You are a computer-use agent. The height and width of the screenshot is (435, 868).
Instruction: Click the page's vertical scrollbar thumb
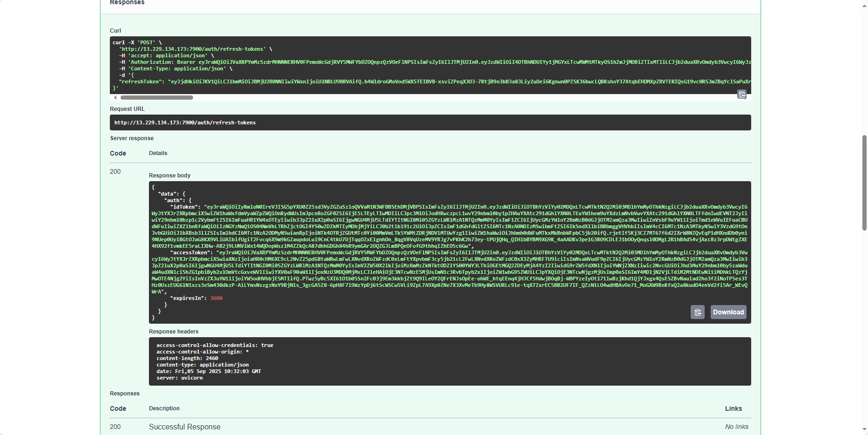pos(864,182)
